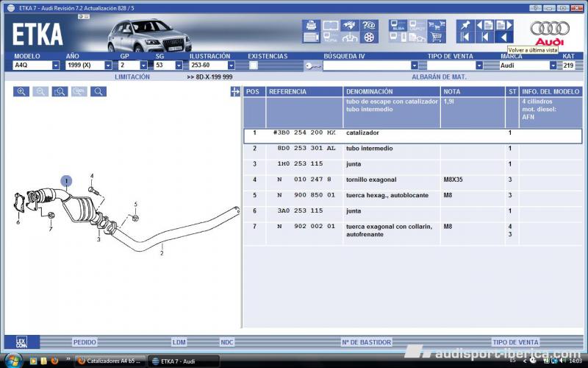Click the LEXCOM logo icon
This screenshot has width=588, height=368.
tap(22, 342)
